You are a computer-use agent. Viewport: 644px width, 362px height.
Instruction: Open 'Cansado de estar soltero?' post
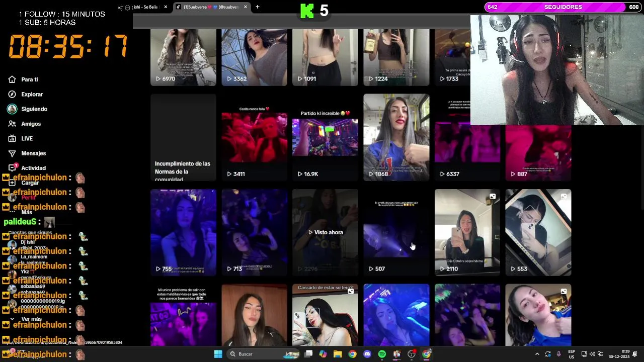pyautogui.click(x=325, y=315)
